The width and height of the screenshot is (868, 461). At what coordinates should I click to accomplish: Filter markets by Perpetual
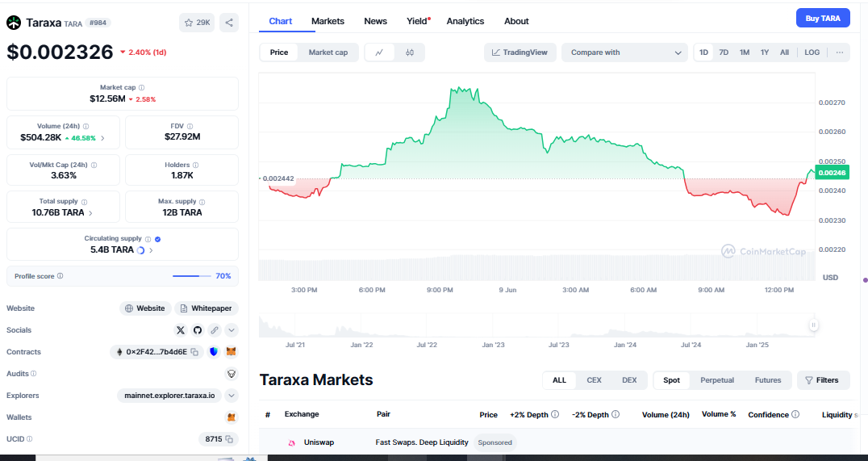717,380
